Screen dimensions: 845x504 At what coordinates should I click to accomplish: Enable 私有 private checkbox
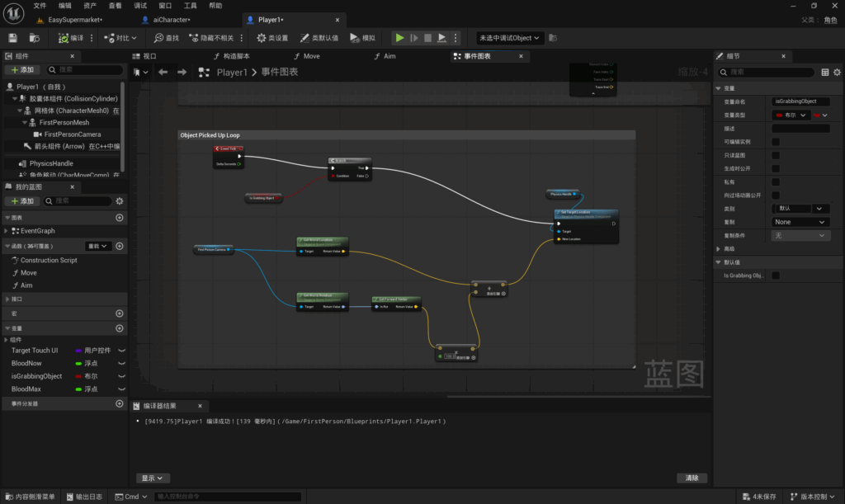[x=776, y=182]
